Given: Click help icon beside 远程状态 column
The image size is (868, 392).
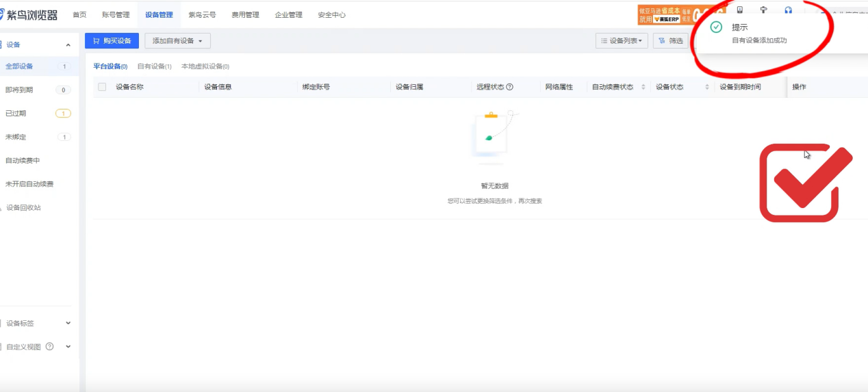Looking at the screenshot, I should [x=509, y=87].
